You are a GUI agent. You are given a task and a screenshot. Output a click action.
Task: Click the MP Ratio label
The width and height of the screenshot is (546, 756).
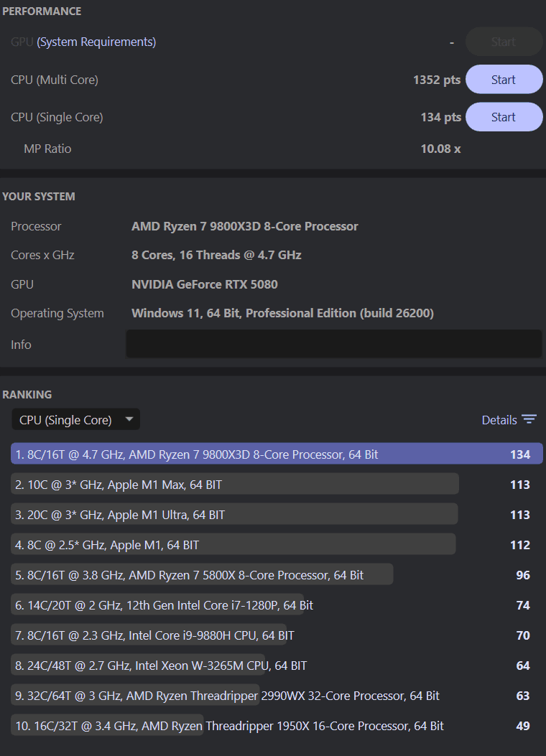[47, 149]
